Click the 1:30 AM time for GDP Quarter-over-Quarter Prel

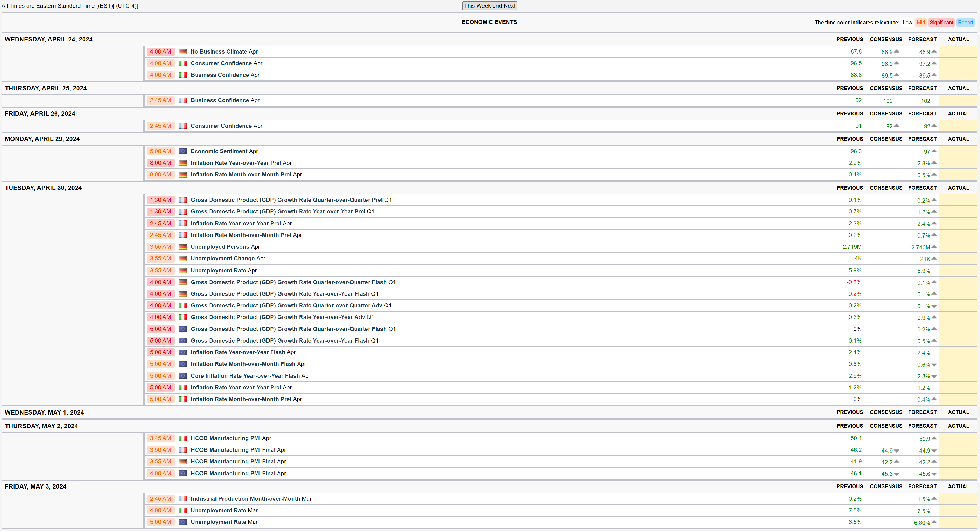pyautogui.click(x=160, y=200)
